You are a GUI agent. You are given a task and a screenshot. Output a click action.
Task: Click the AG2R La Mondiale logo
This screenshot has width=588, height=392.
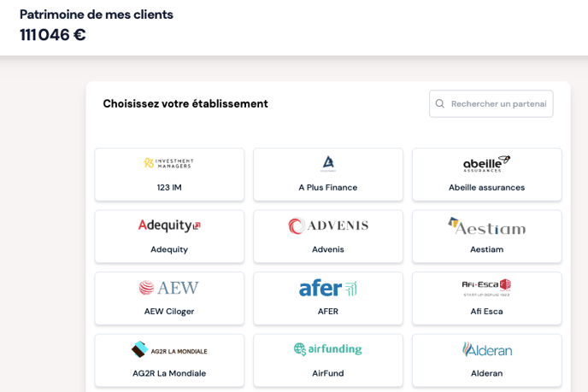click(x=169, y=349)
